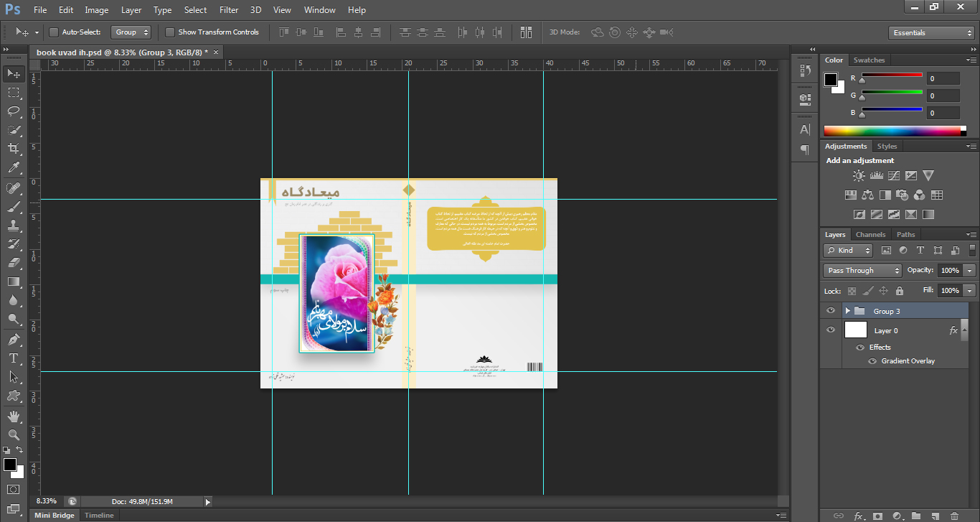Open the Essentials workspace dropdown

(930, 33)
